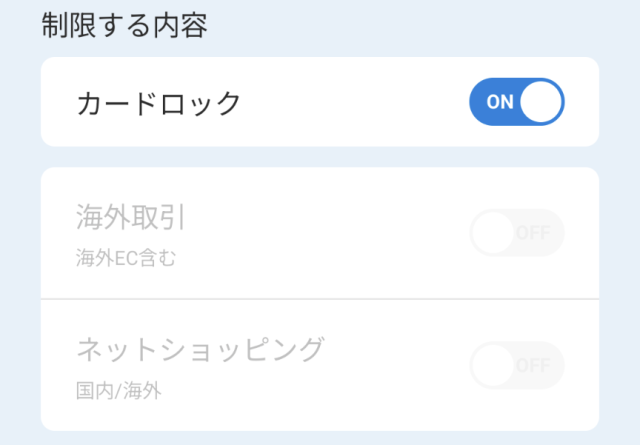
Task: Tap the ネットショッピング label
Action: click(x=200, y=350)
